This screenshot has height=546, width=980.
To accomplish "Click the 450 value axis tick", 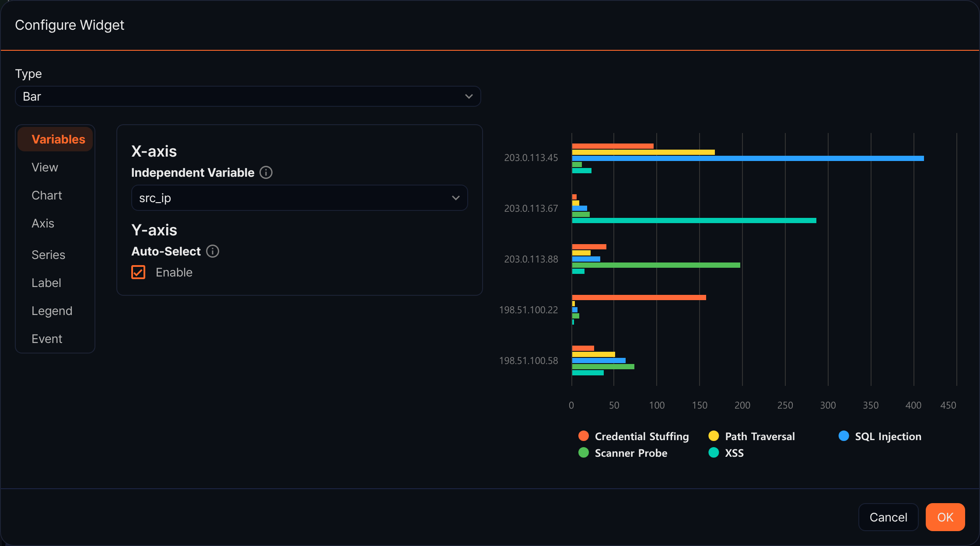I will (948, 405).
